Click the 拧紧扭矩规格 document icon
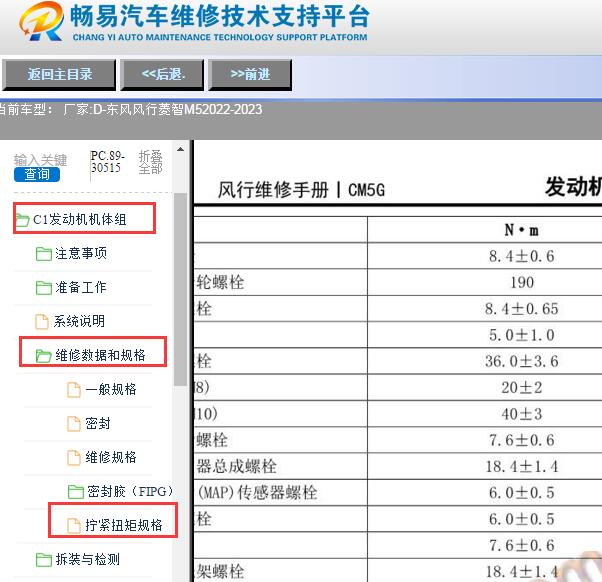The image size is (602, 582). click(x=74, y=526)
